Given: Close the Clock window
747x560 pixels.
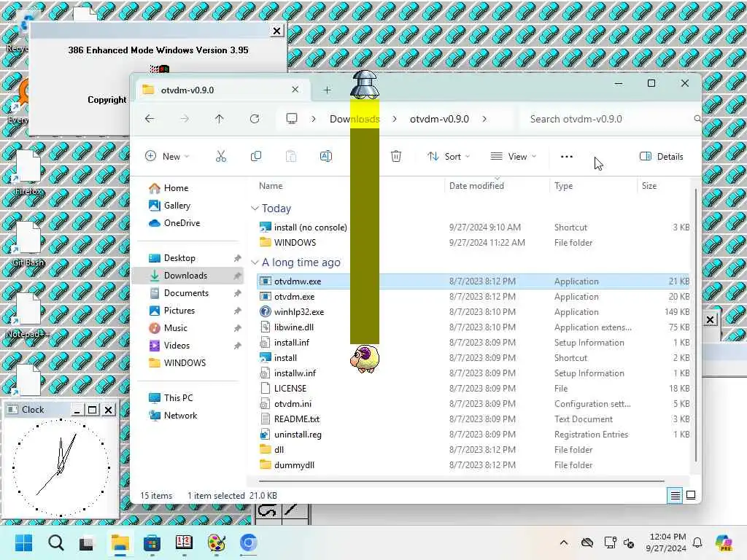Looking at the screenshot, I should (109, 410).
